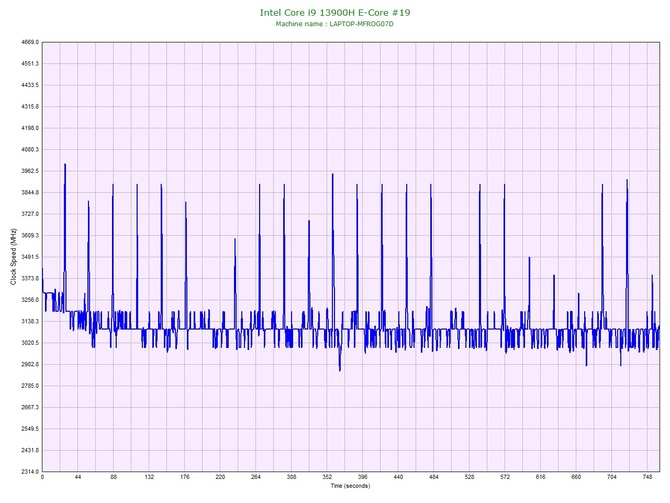Click the 352 seconds x-axis label

click(327, 478)
